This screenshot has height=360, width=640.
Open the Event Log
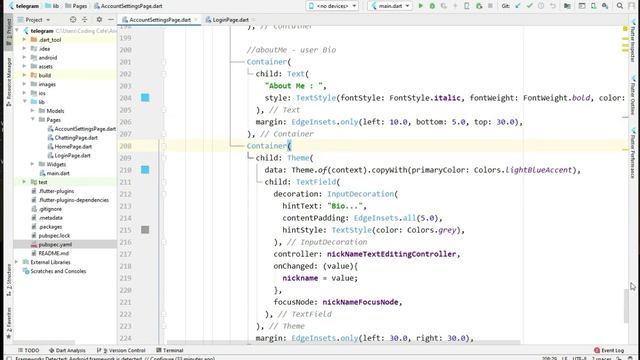[609, 350]
